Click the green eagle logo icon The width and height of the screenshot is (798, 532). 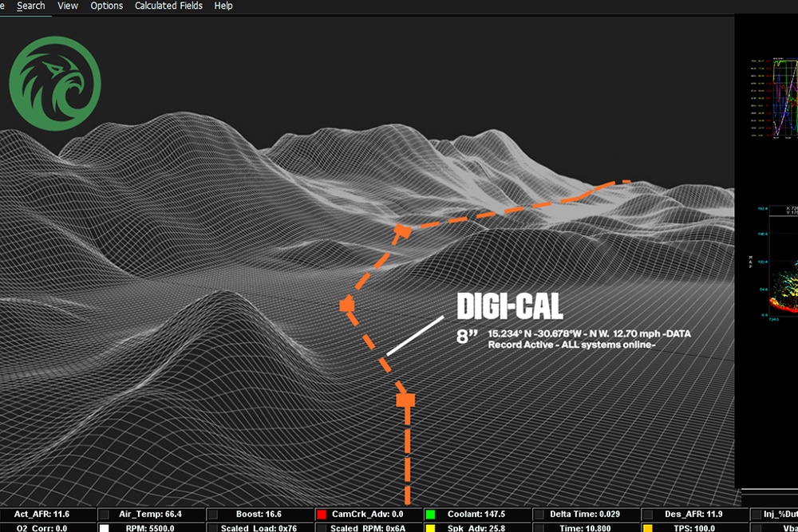pos(55,81)
